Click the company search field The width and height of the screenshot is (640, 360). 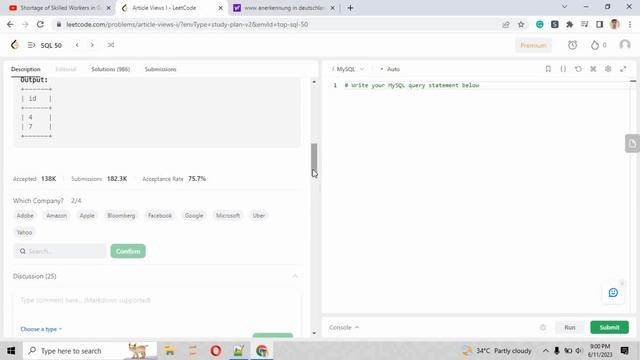click(60, 251)
